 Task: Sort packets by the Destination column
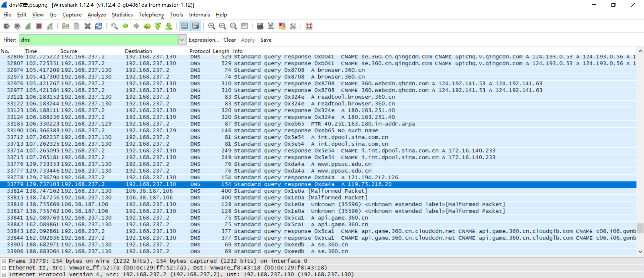point(156,51)
